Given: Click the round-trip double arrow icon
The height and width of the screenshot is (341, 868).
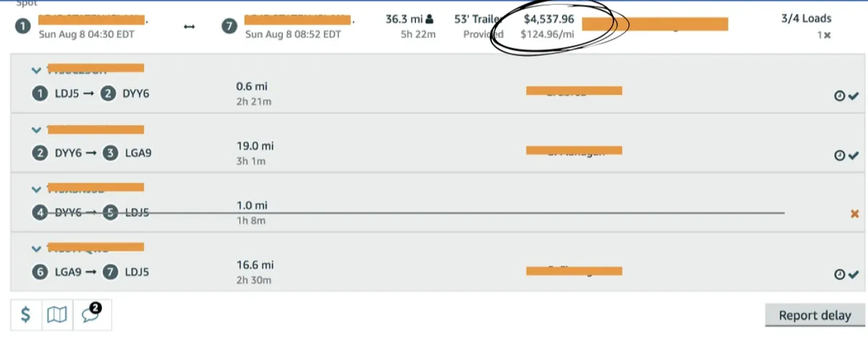Looking at the screenshot, I should tap(190, 27).
